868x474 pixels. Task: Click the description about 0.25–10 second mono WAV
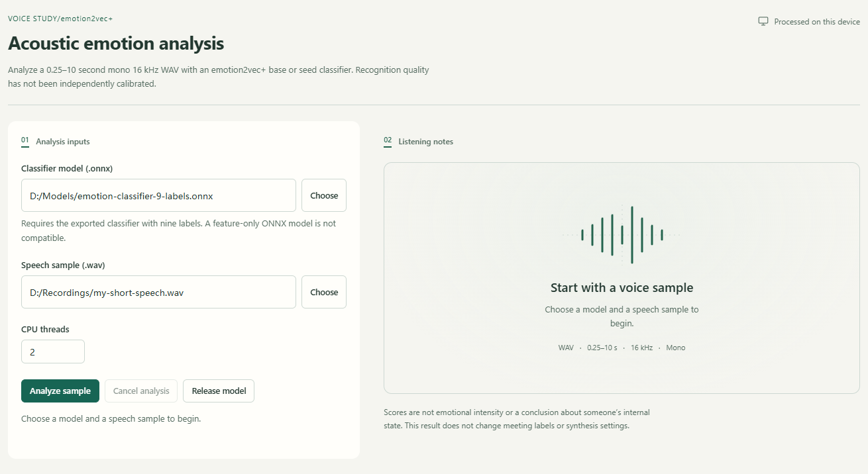point(219,77)
